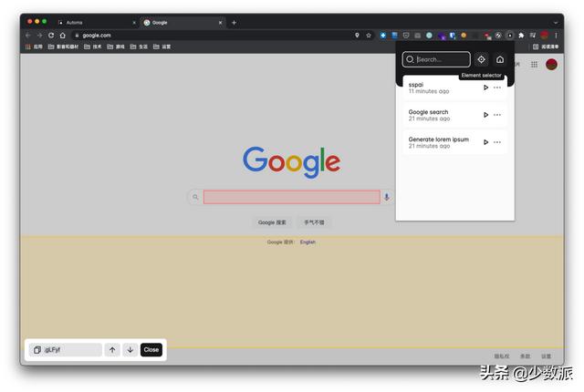Bookmark this page with the star icon

[x=369, y=36]
